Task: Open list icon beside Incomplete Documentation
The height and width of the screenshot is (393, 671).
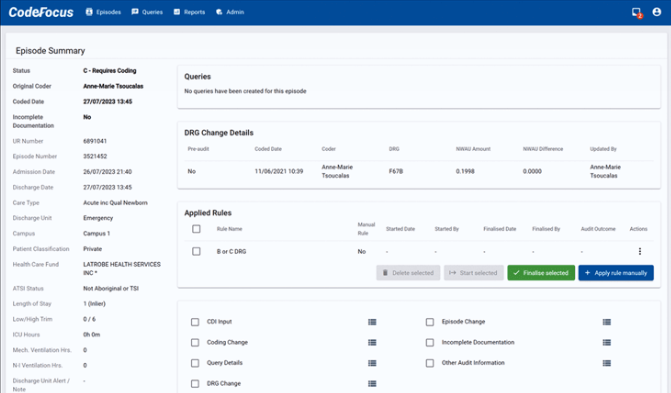Action: (x=606, y=342)
